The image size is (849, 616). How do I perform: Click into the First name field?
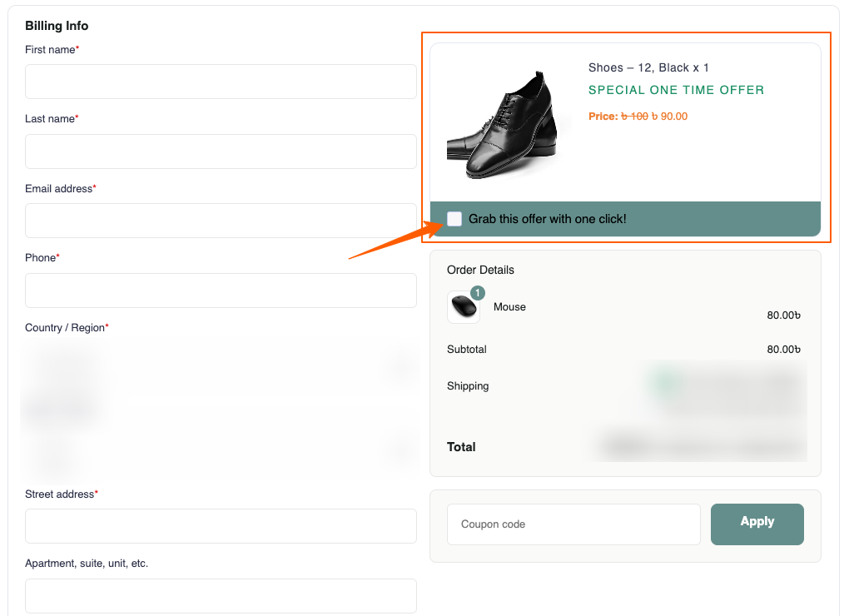point(221,82)
